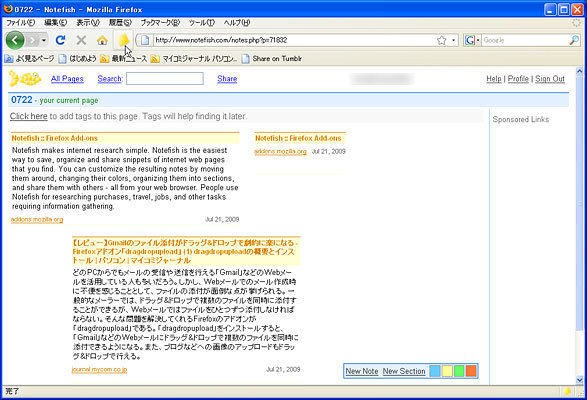The height and width of the screenshot is (400, 587).
Task: Open the はじめよう bookmark
Action: 77,59
